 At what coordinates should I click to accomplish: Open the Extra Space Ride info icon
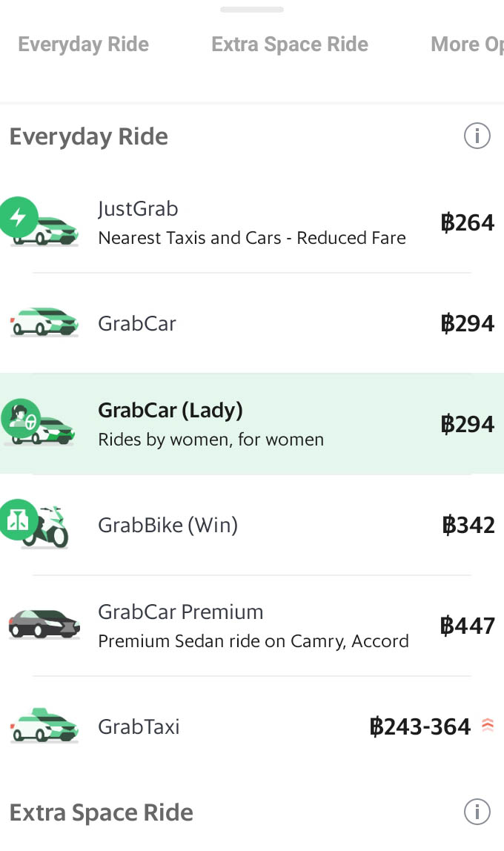[x=477, y=812]
